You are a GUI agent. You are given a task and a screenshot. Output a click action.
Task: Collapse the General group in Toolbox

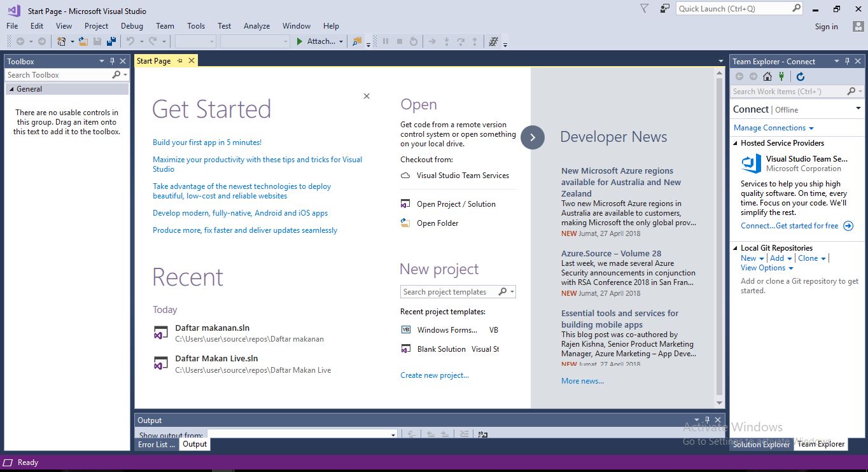coord(11,89)
